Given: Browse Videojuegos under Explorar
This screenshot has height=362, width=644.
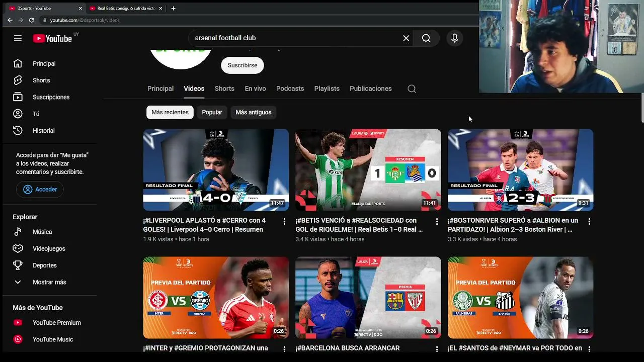Looking at the screenshot, I should pyautogui.click(x=49, y=248).
